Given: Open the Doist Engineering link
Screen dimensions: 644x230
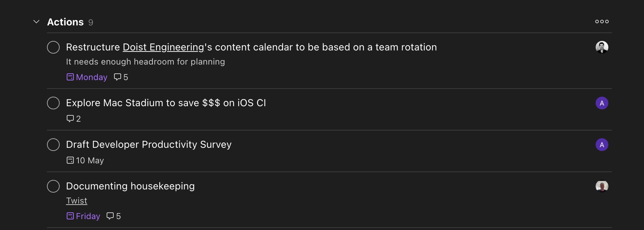Looking at the screenshot, I should click(163, 47).
